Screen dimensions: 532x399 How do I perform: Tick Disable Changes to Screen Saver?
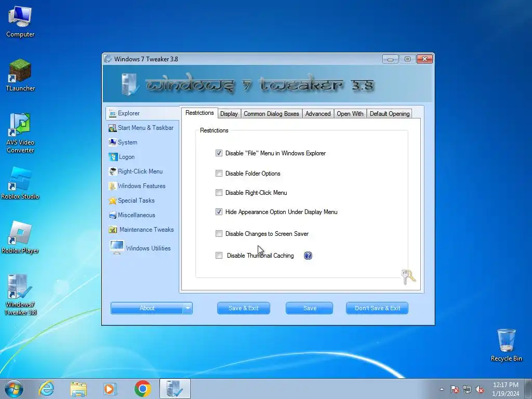[x=219, y=234]
